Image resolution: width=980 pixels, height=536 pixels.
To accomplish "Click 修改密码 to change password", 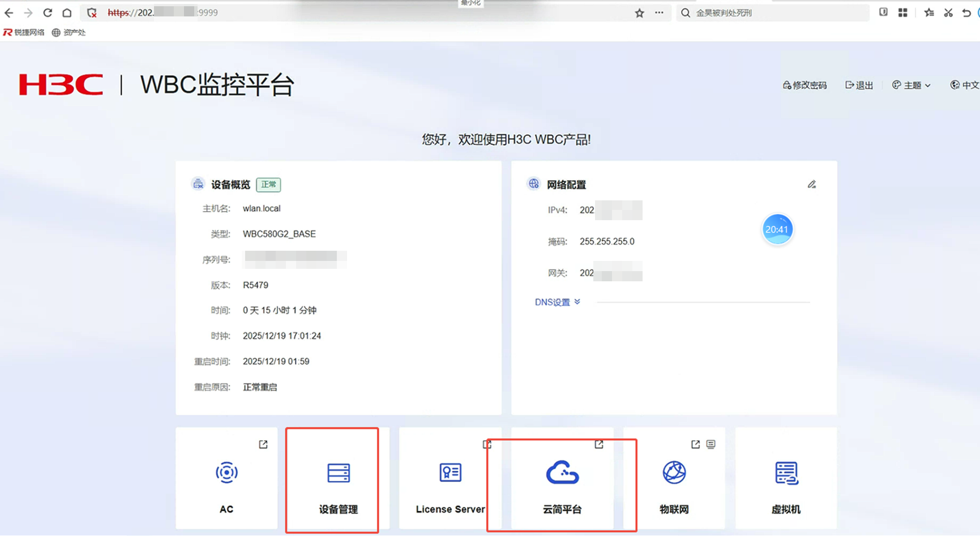I will tap(804, 85).
